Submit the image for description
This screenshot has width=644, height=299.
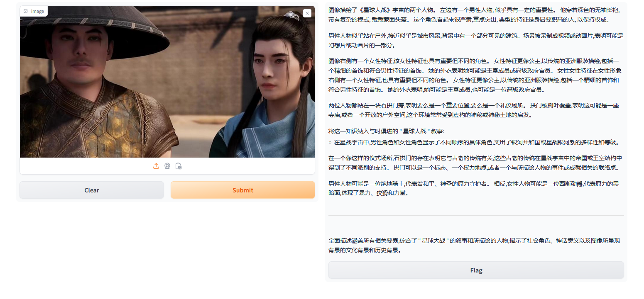click(242, 190)
